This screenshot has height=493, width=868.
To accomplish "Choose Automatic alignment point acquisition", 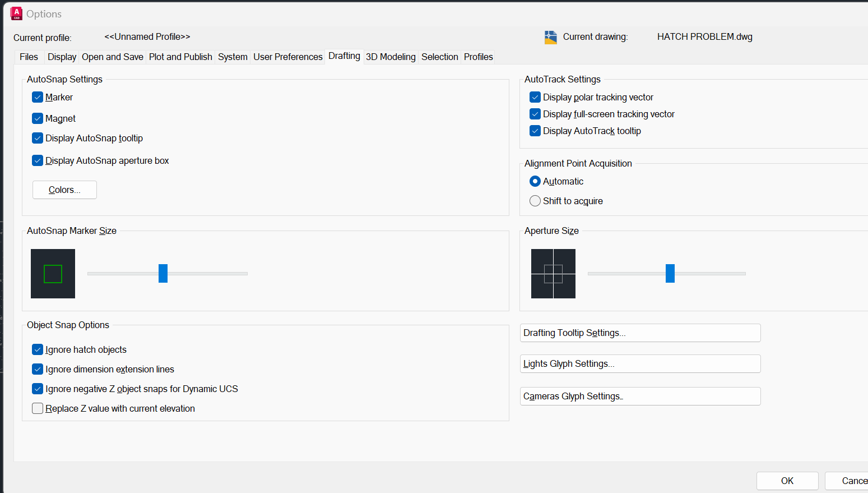I will coord(535,181).
